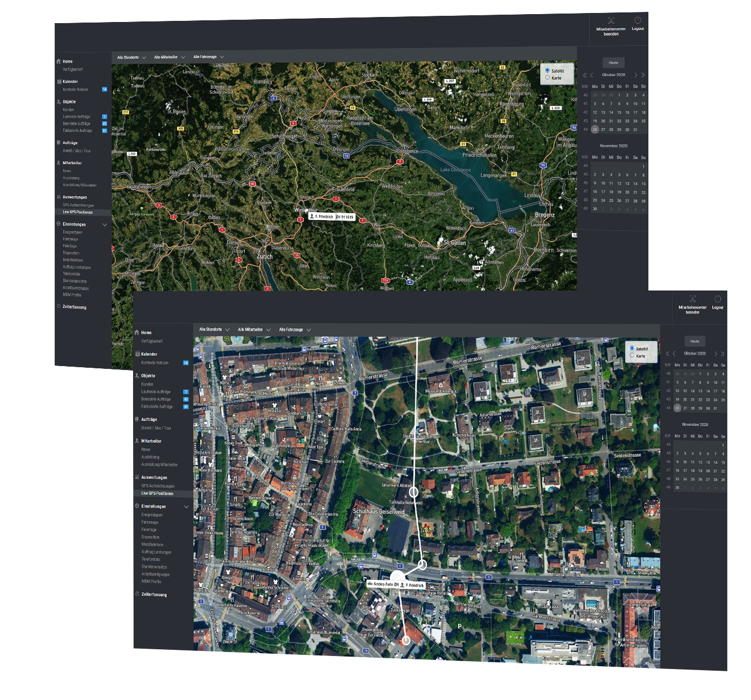This screenshot has width=751, height=700.
Task: Select Karte radio in overview map window
Action: [x=547, y=77]
